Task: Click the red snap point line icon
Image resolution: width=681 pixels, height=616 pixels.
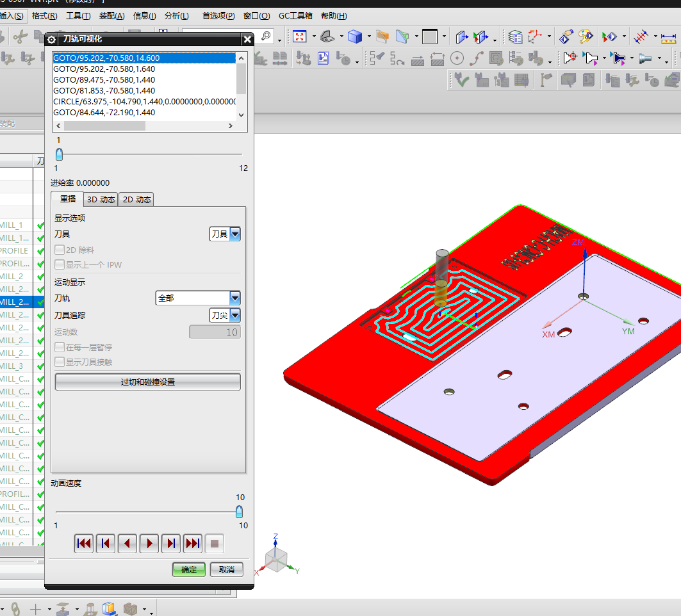Action: (x=641, y=36)
